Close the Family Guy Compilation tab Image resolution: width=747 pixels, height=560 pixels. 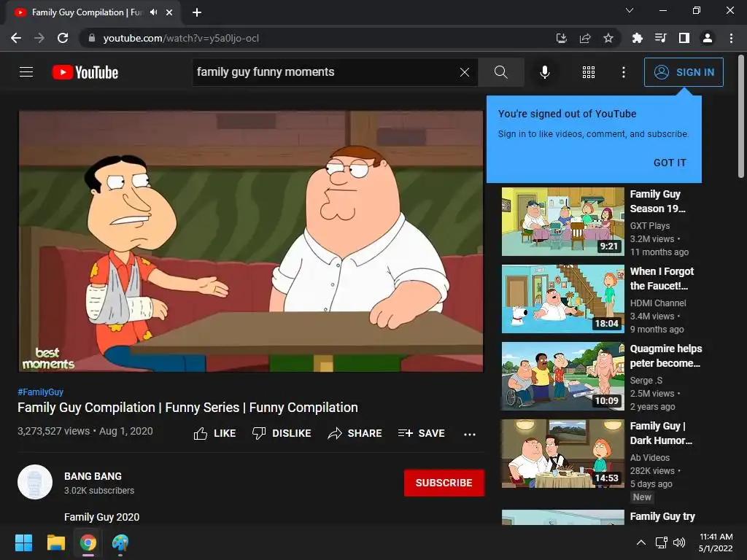click(169, 12)
